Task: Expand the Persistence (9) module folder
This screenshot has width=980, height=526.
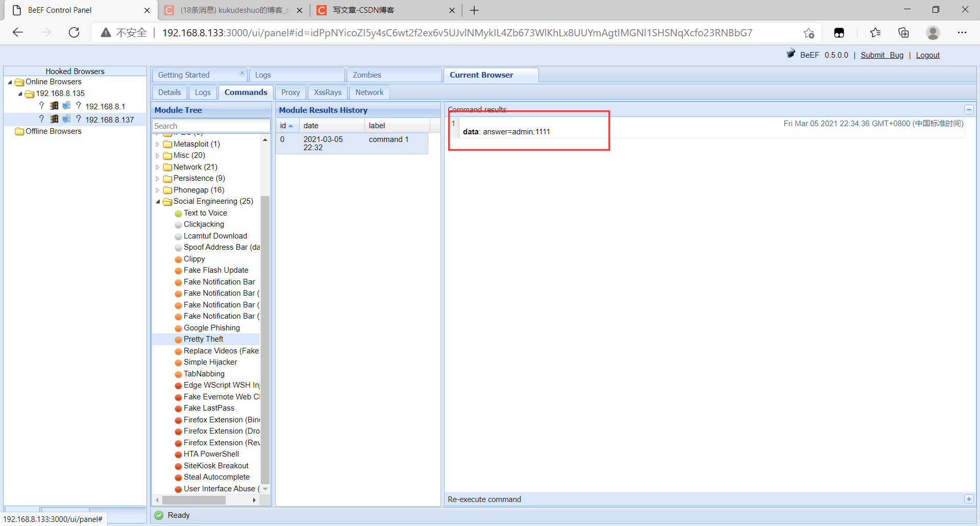Action: tap(158, 179)
